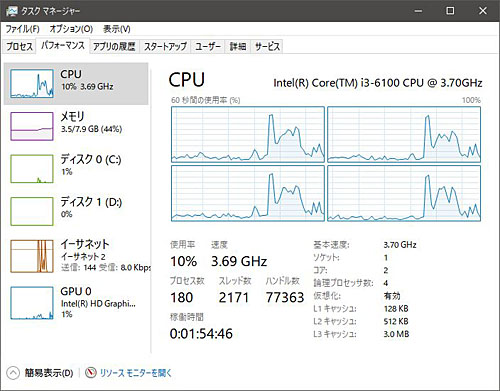
Task: Switch to the スタートアップ tab
Action: [165, 46]
